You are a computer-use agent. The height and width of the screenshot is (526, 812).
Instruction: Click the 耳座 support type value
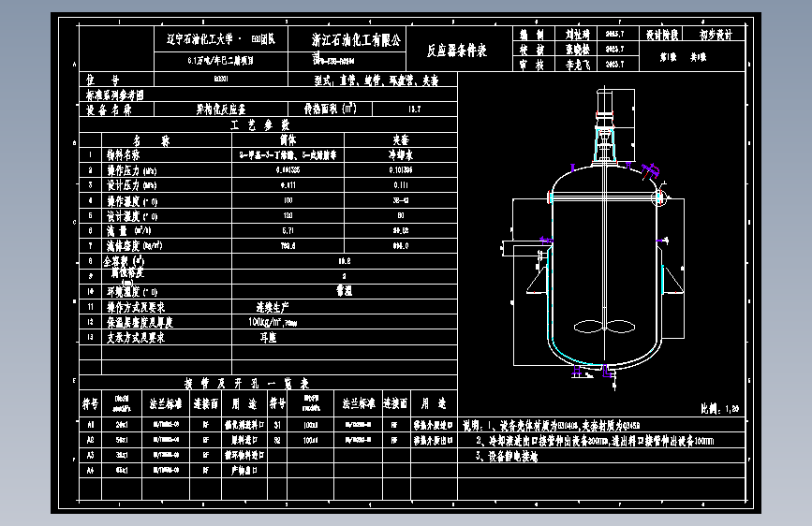pos(268,338)
